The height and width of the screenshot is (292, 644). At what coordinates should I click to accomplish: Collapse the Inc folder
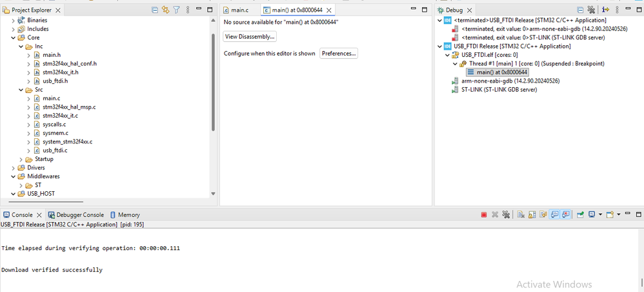tap(21, 46)
